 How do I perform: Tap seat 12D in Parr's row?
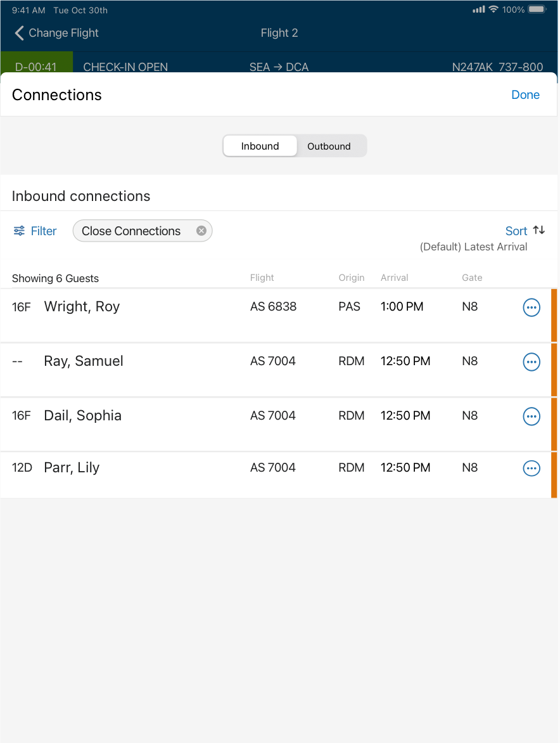(22, 468)
